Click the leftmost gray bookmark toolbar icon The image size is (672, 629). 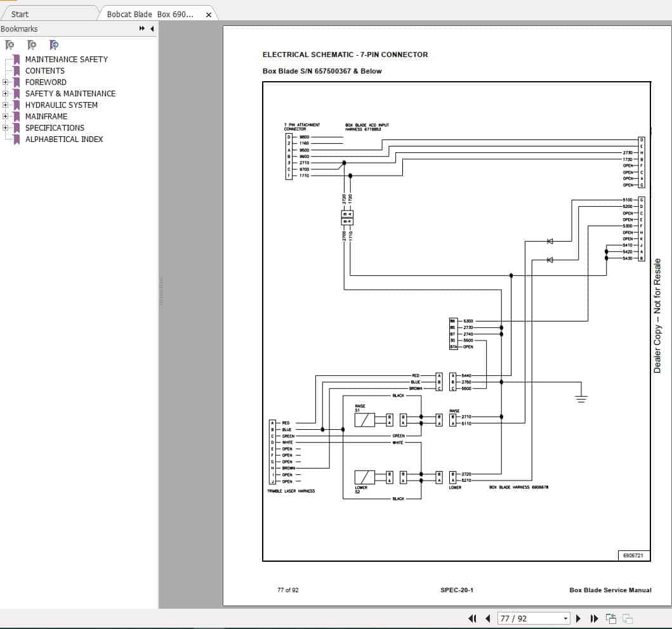click(10, 44)
